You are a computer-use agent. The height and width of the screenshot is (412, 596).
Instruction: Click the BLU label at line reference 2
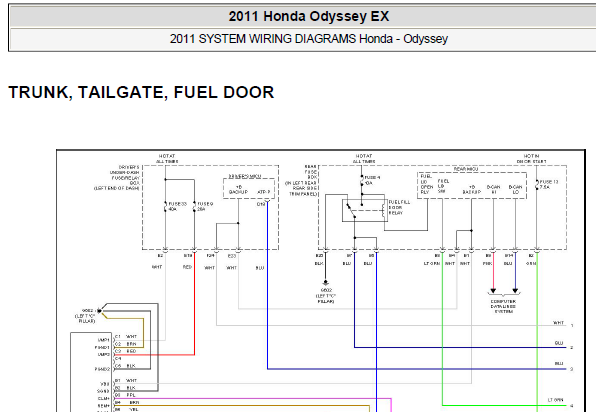558,343
